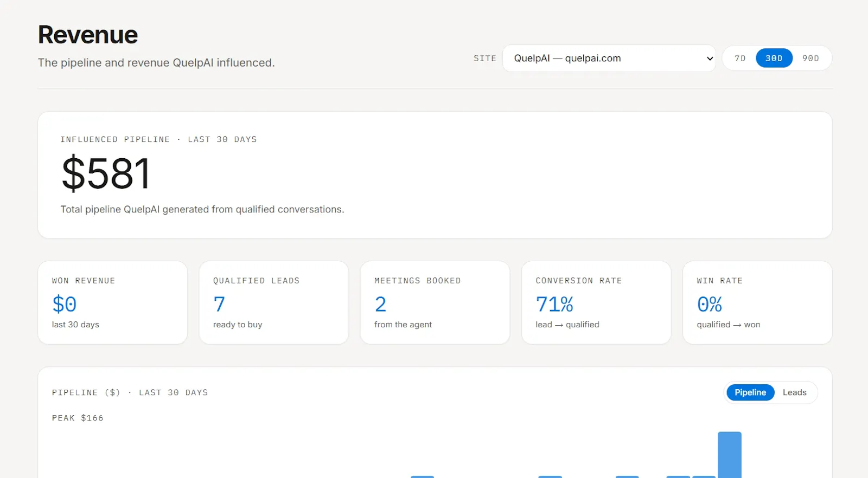Select the 30D range
Screen dimensions: 868x478
[774, 58]
